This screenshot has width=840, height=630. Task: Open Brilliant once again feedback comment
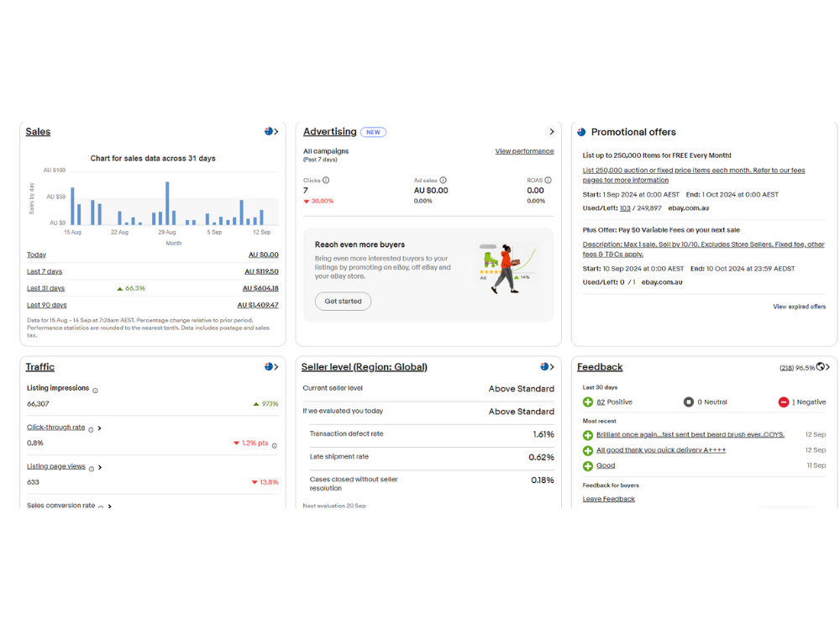pos(690,434)
